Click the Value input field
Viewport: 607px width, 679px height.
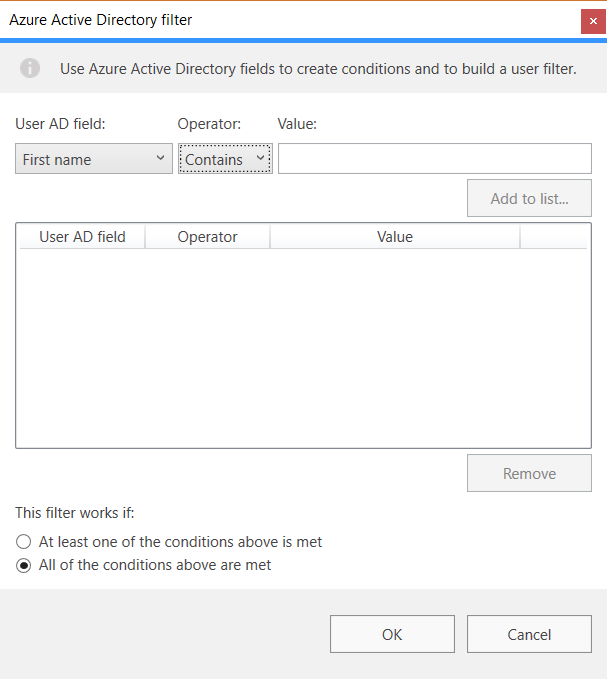(x=435, y=158)
